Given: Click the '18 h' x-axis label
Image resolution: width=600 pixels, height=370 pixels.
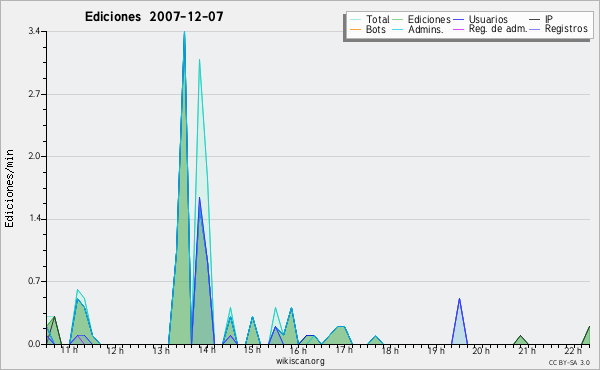Looking at the screenshot, I should [x=390, y=350].
